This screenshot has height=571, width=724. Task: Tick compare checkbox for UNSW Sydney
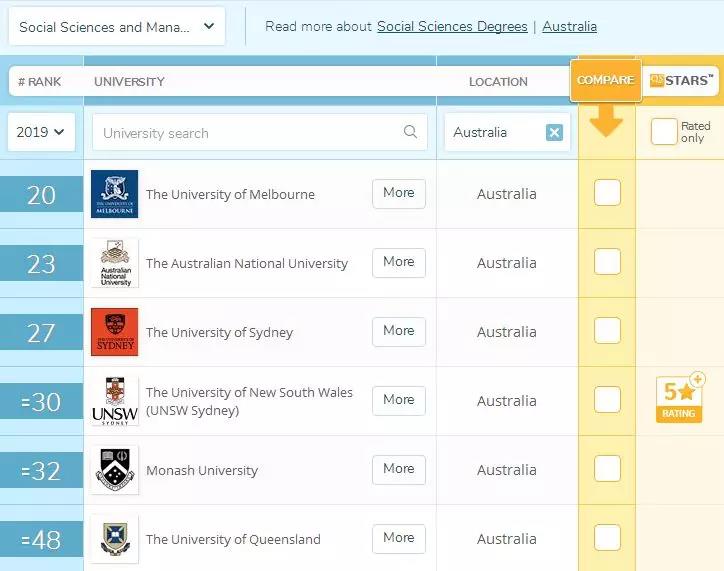tap(607, 399)
